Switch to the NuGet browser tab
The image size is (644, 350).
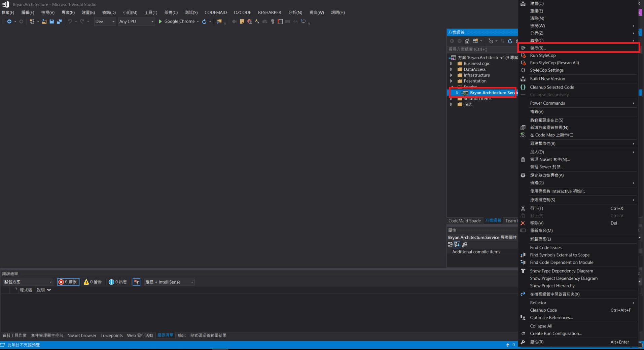(82, 336)
